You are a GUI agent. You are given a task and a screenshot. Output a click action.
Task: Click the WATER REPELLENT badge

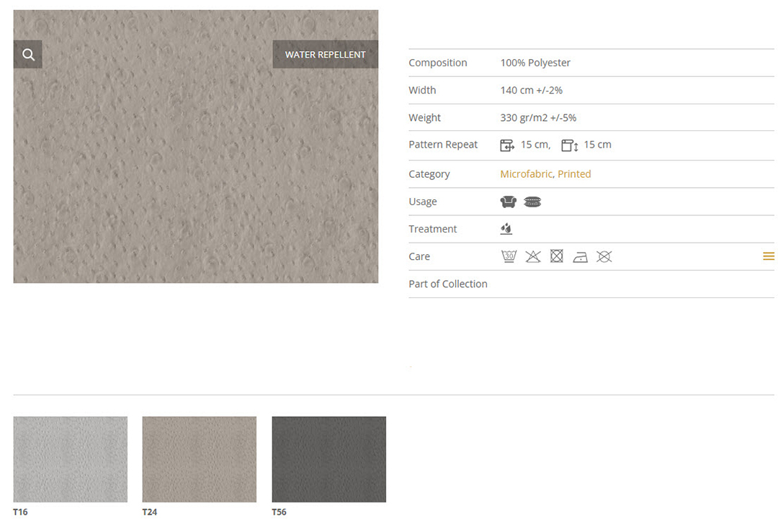click(x=325, y=55)
